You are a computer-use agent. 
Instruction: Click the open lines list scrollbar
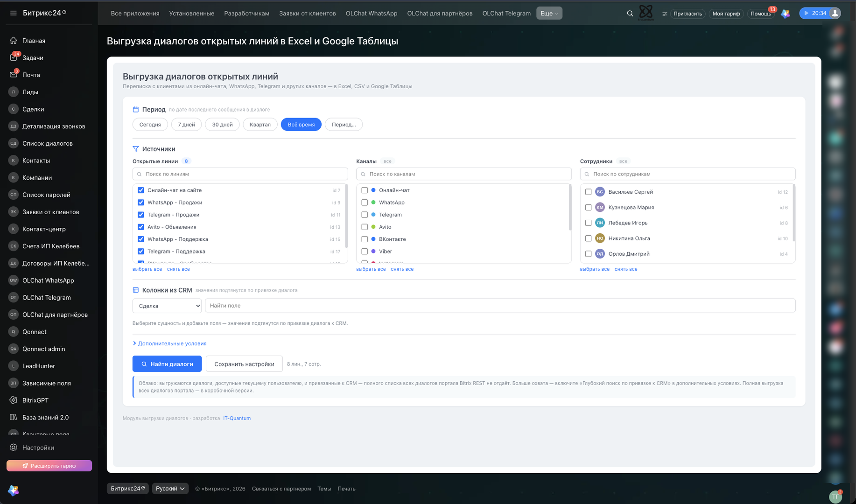tap(346, 216)
